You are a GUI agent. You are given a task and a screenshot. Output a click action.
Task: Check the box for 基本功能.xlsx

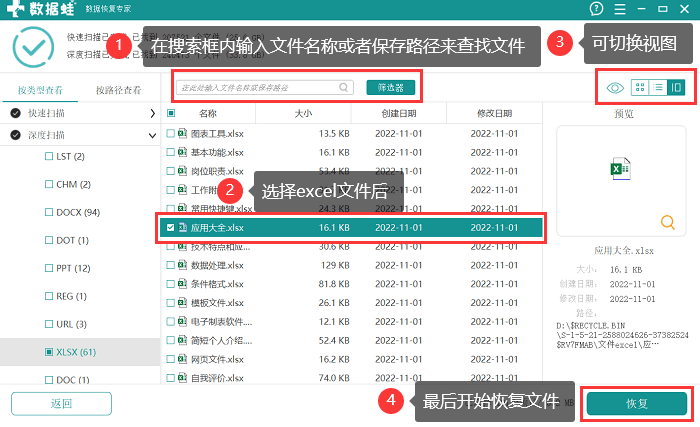(170, 152)
